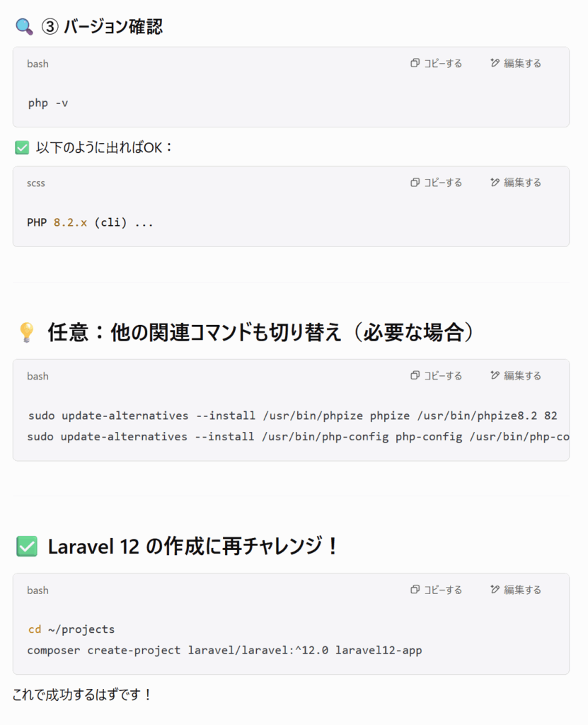Click green check emoji beside Laravel 12 heading

27,546
